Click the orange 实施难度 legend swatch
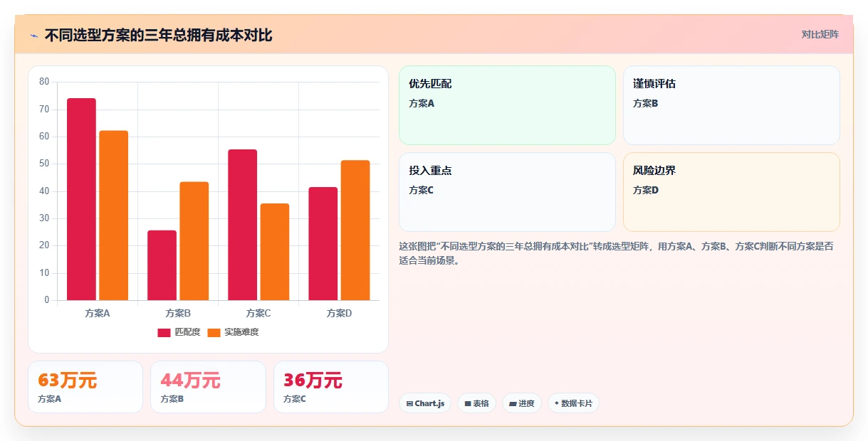Viewport: 868px width, 441px height. 214,332
